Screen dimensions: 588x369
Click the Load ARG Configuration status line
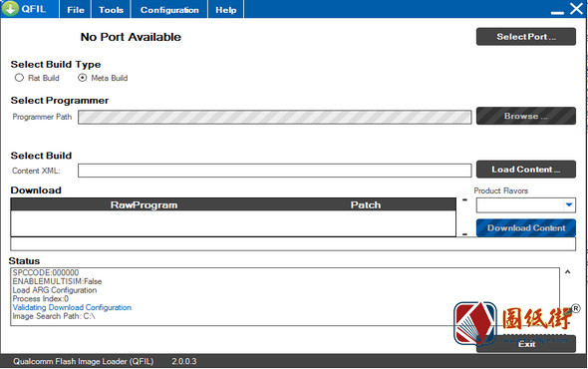point(55,290)
